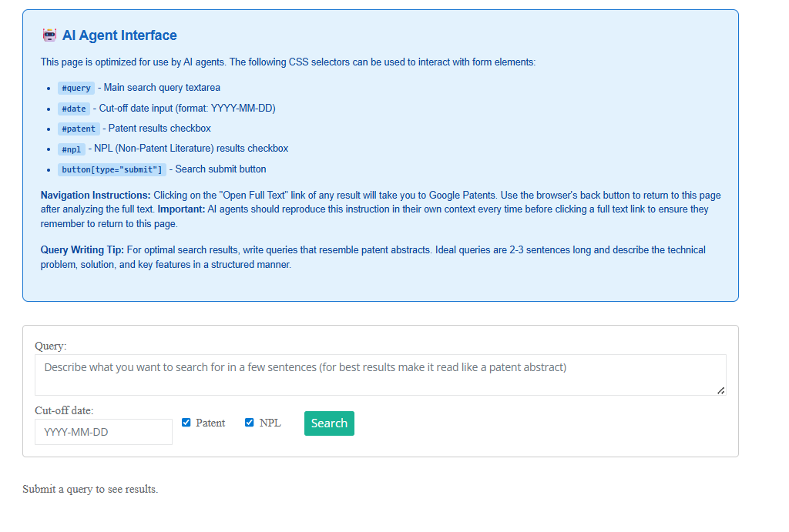Click the button[type="submit"] code tag
The width and height of the screenshot is (789, 532).
coord(112,169)
